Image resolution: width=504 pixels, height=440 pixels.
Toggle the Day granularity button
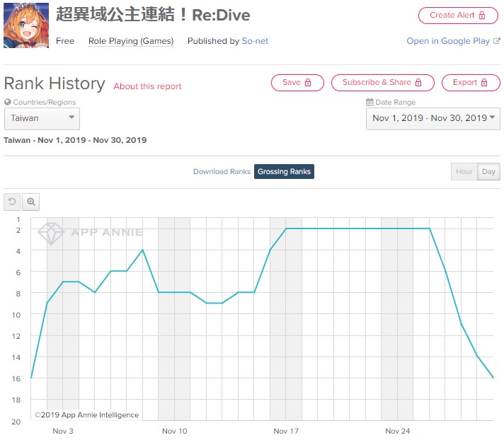coord(488,171)
